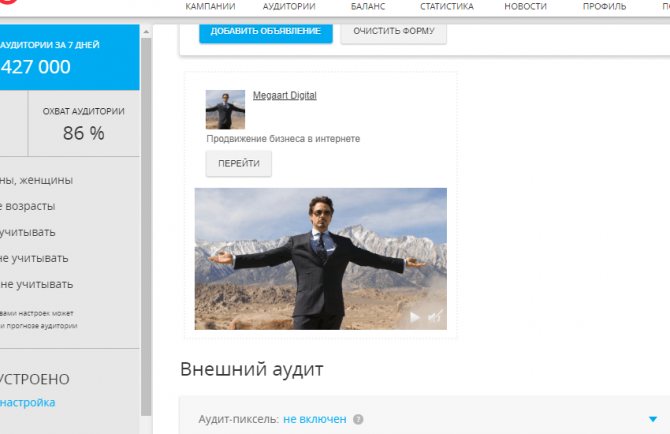Open the Megaart Digital link
The height and width of the screenshot is (434, 670).
285,95
